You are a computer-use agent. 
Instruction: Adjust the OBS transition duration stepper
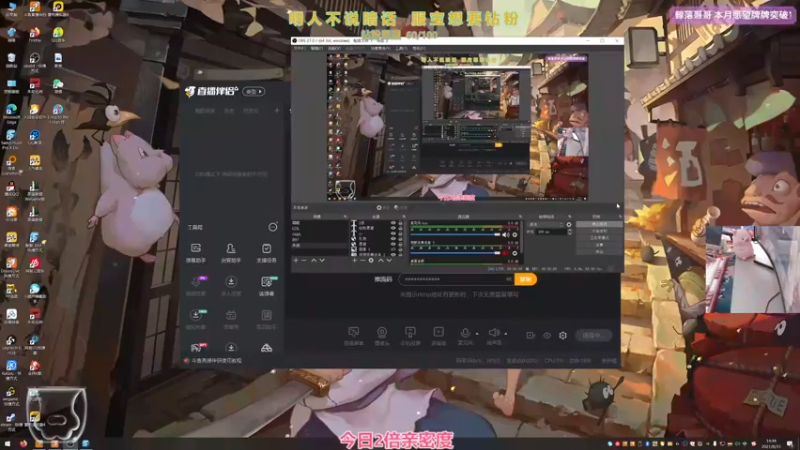coord(569,232)
